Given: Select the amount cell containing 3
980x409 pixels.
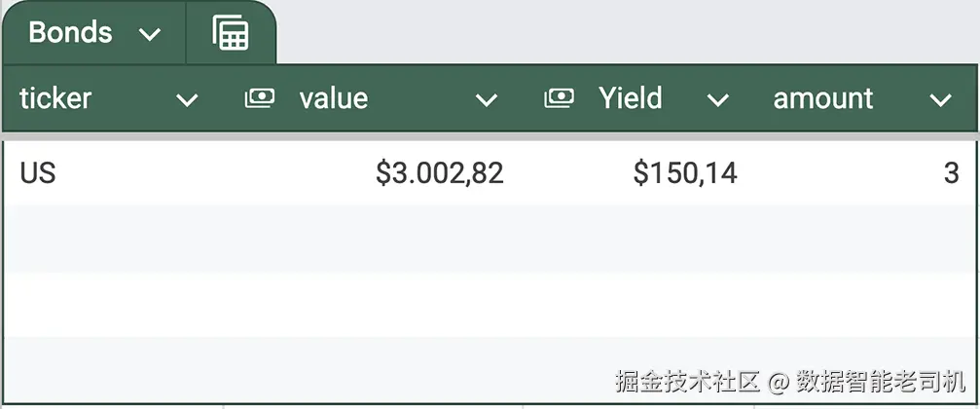Looking at the screenshot, I should tap(950, 173).
